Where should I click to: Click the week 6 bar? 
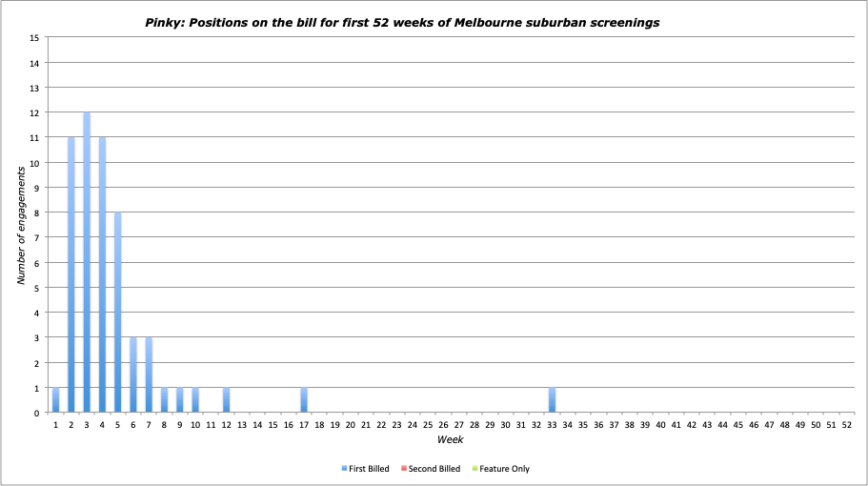[133, 375]
